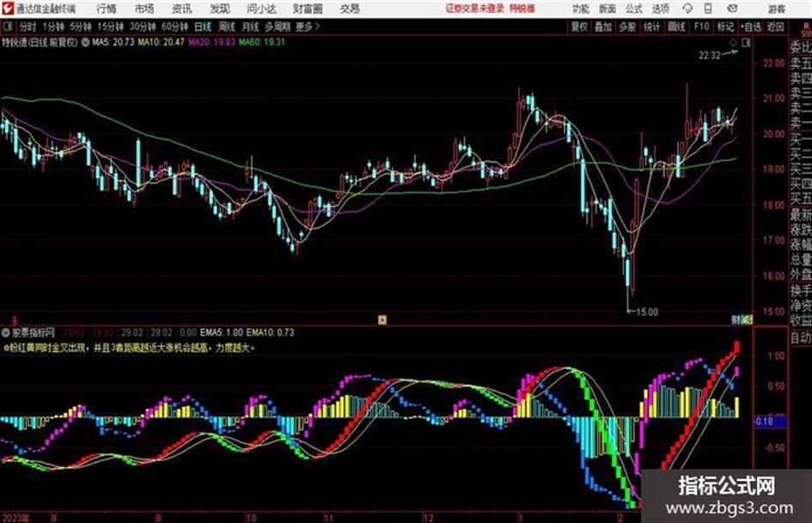812x523 pixels.
Task: Open the 发现 menu
Action: point(220,9)
